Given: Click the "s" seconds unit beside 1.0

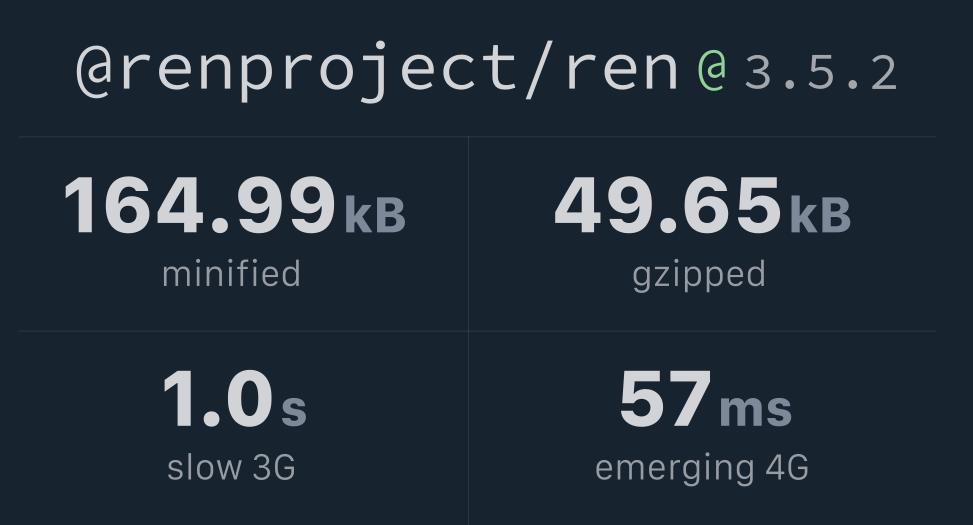Looking at the screenshot, I should 293,408.
